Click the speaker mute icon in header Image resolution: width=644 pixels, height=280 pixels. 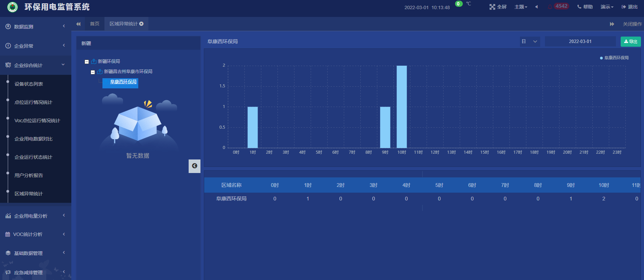pyautogui.click(x=536, y=7)
